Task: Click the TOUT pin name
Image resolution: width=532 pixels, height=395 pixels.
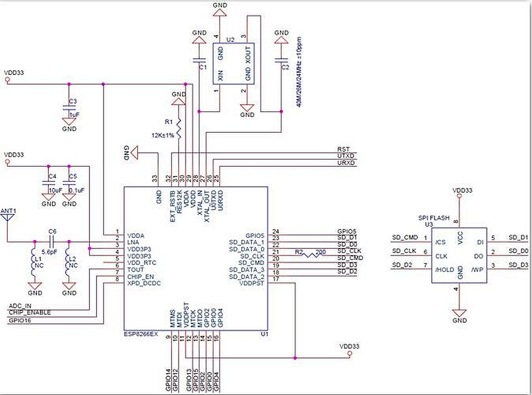Action: (x=135, y=269)
